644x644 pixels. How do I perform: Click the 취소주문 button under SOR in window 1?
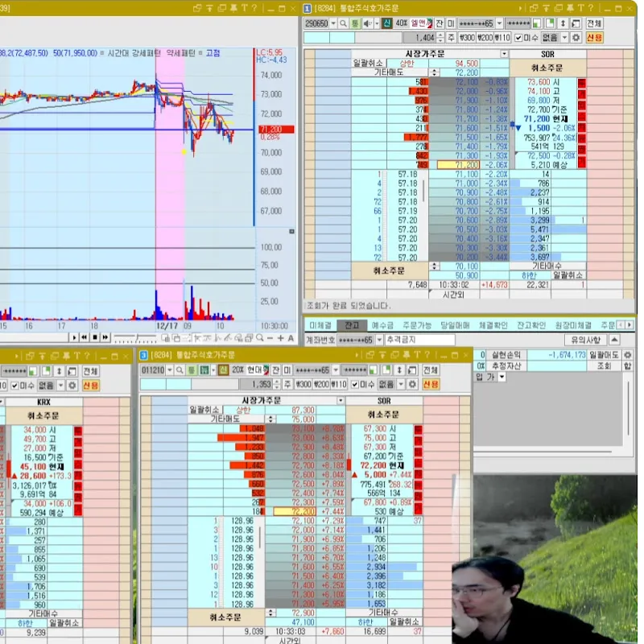[549, 68]
